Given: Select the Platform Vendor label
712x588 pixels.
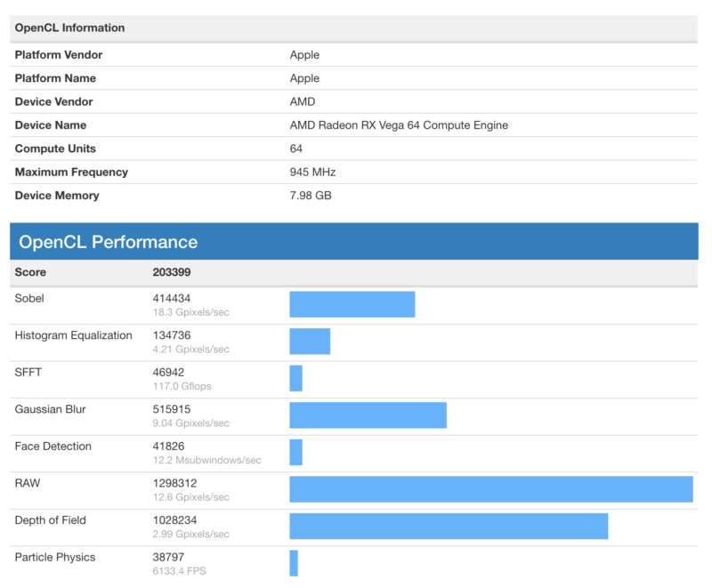Looking at the screenshot, I should [x=59, y=55].
